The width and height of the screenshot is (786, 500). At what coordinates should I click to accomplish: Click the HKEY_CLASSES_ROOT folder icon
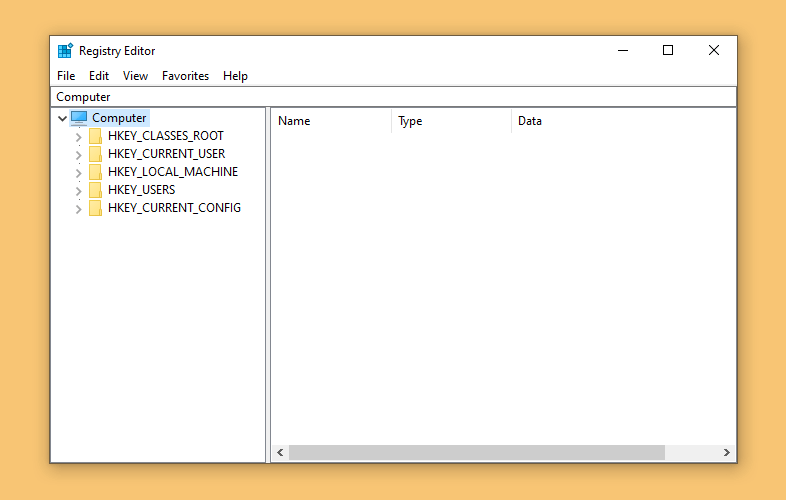(x=95, y=136)
